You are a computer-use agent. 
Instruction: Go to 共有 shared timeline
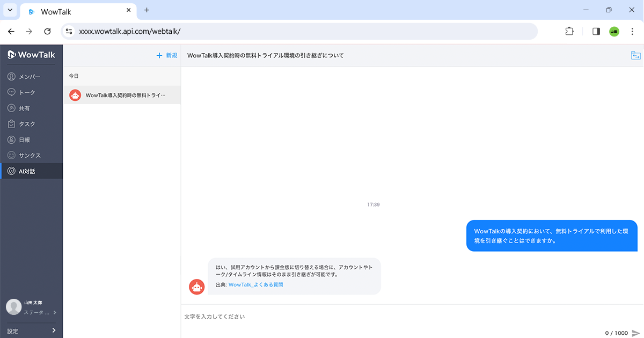[x=31, y=108]
